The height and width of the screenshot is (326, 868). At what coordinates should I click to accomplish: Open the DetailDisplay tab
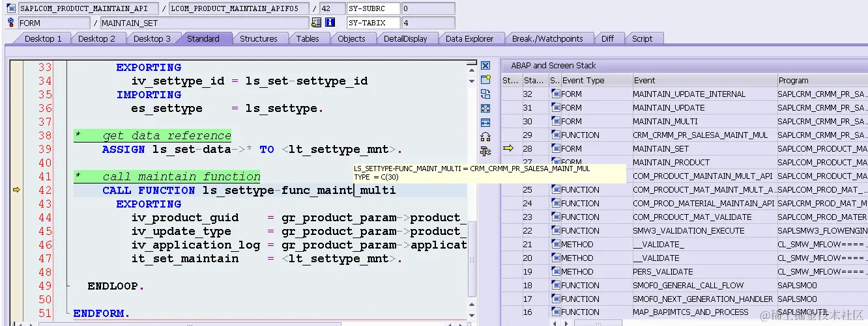point(405,38)
